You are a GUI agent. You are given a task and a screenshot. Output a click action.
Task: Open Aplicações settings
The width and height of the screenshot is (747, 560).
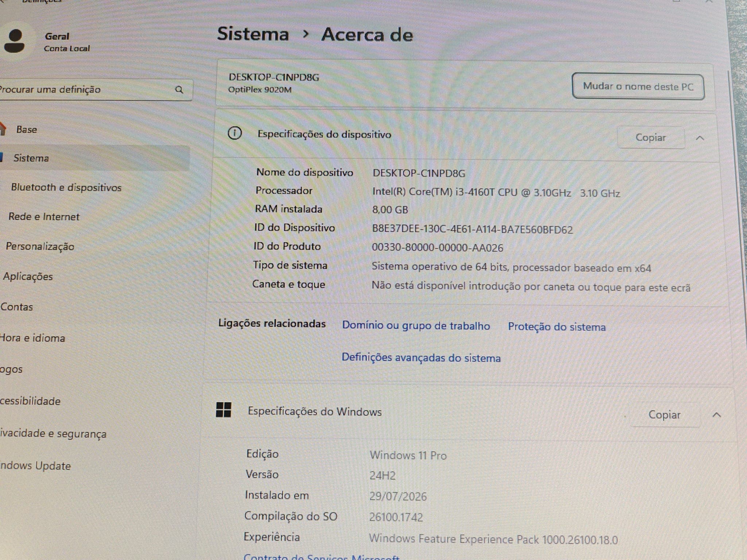[28, 276]
